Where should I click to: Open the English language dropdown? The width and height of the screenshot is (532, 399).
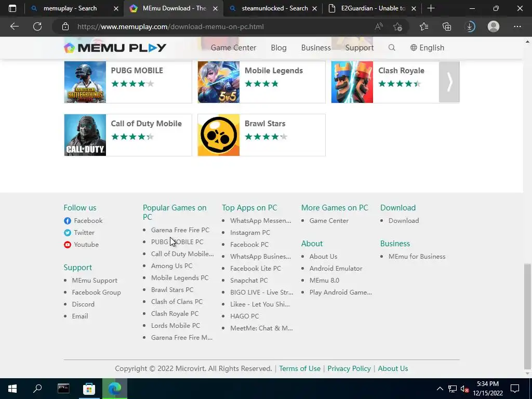pyautogui.click(x=427, y=48)
